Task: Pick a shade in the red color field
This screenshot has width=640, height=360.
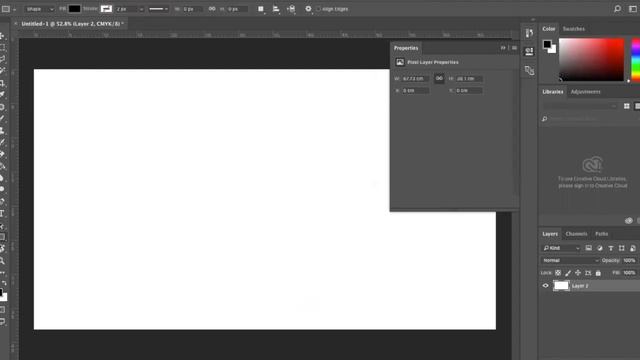Action: [591, 60]
